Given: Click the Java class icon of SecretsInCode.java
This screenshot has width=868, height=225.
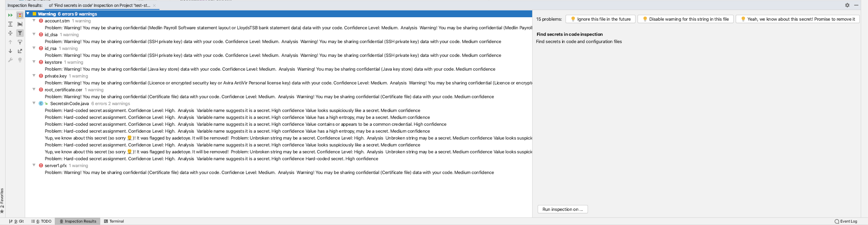Looking at the screenshot, I should [41, 103].
